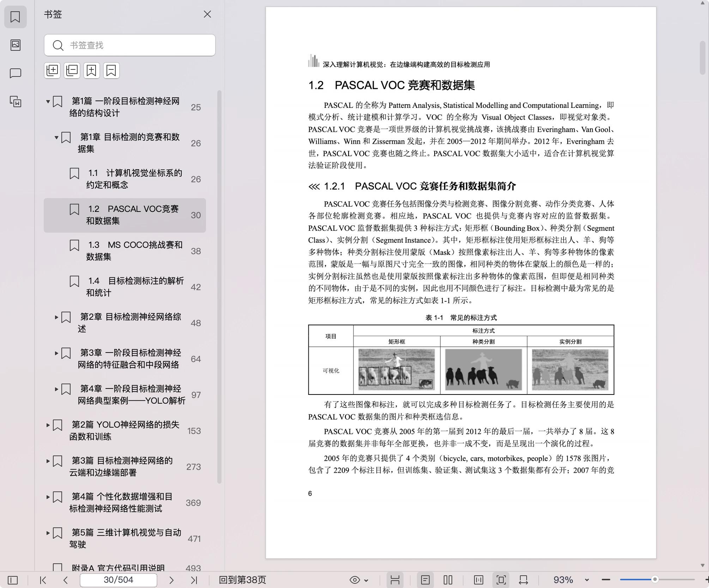Toggle fit page view

[501, 580]
